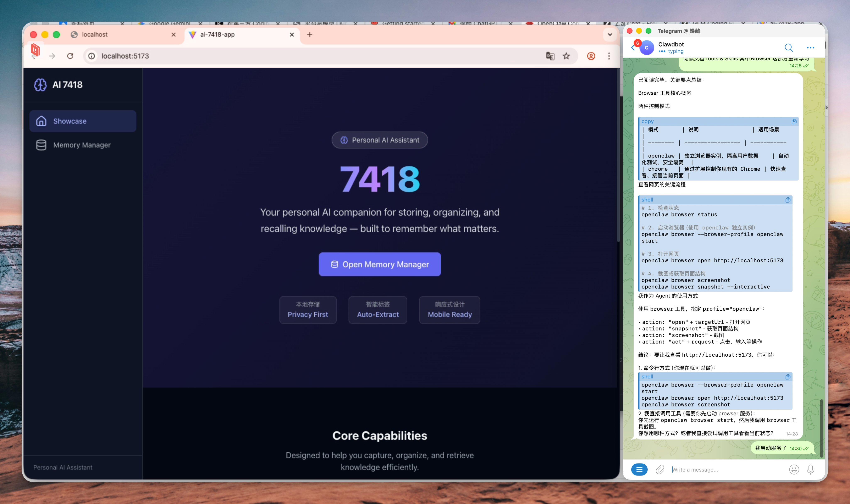This screenshot has height=504, width=850.
Task: Click the voice message microphone icon
Action: coord(811,469)
